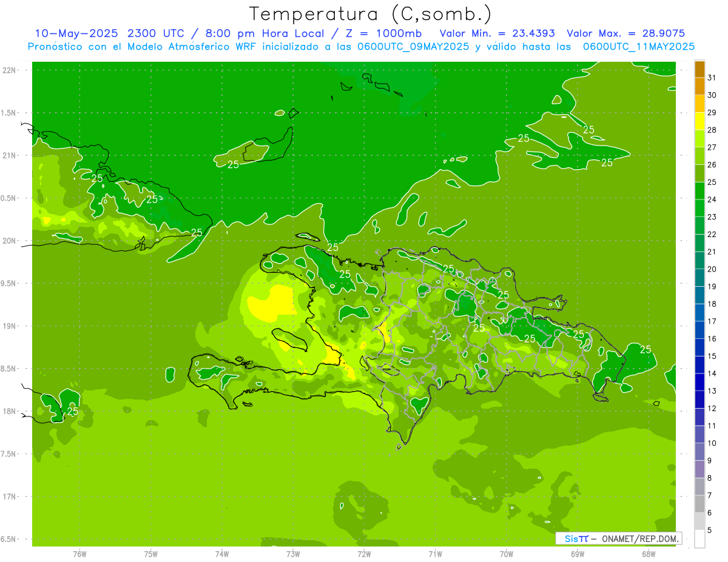The width and height of the screenshot is (728, 562).
Task: Click the '73W' longitude label
Action: [x=293, y=554]
